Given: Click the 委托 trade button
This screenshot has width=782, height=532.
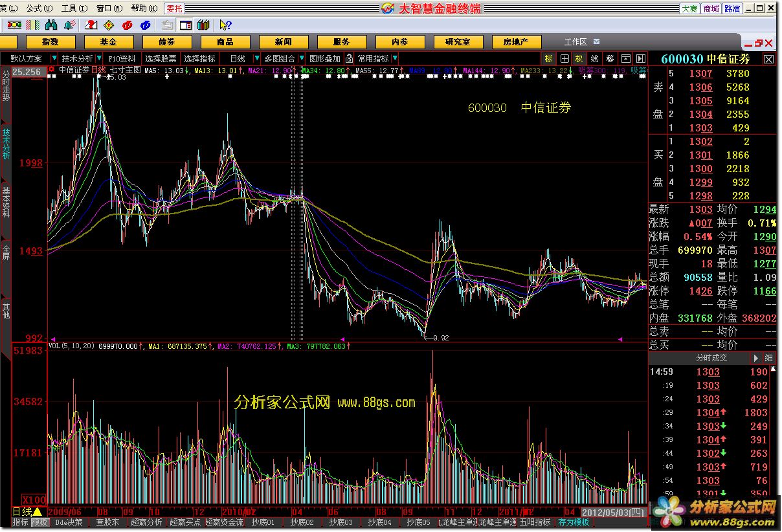Looking at the screenshot, I should (x=173, y=8).
